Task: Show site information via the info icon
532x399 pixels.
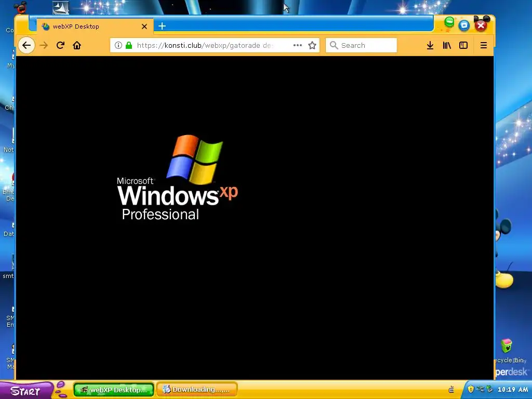Action: point(118,46)
